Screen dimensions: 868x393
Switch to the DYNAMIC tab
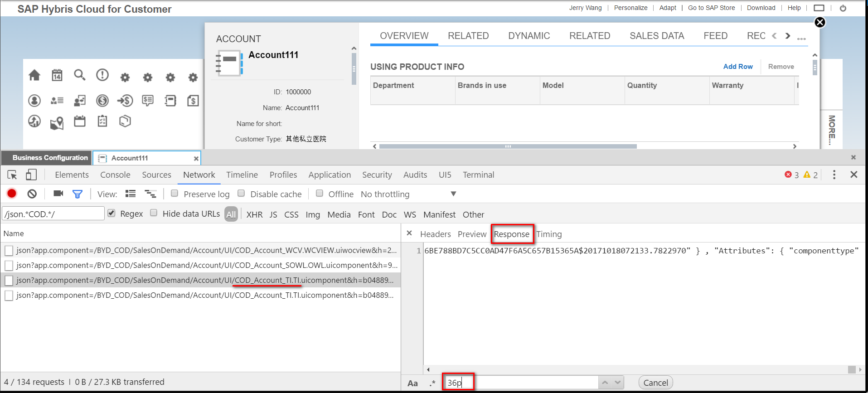coord(529,36)
